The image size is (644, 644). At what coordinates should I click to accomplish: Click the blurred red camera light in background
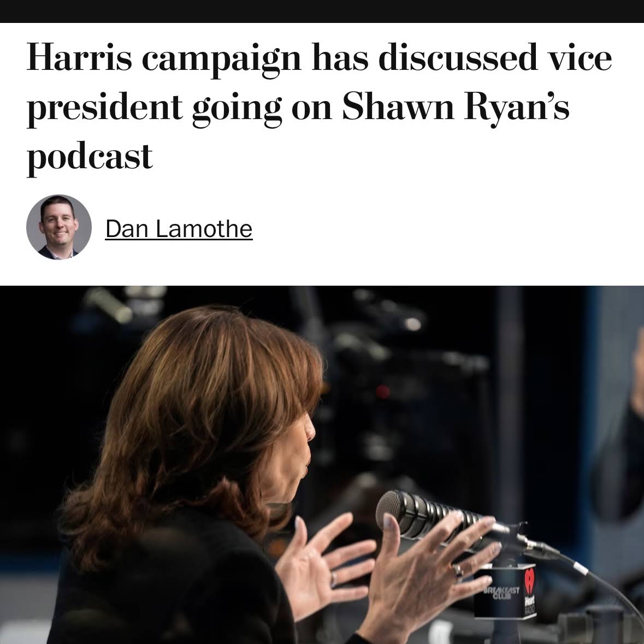pyautogui.click(x=382, y=391)
